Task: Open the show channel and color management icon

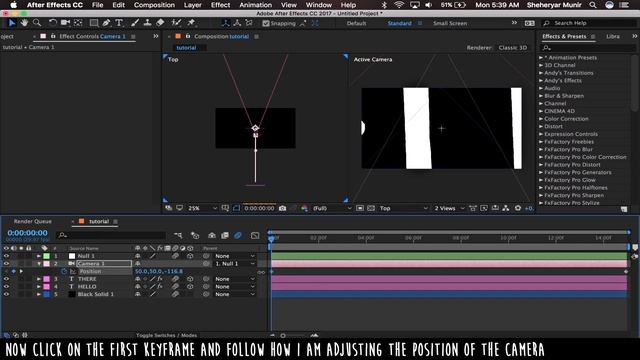Action: pyautogui.click(x=304, y=208)
